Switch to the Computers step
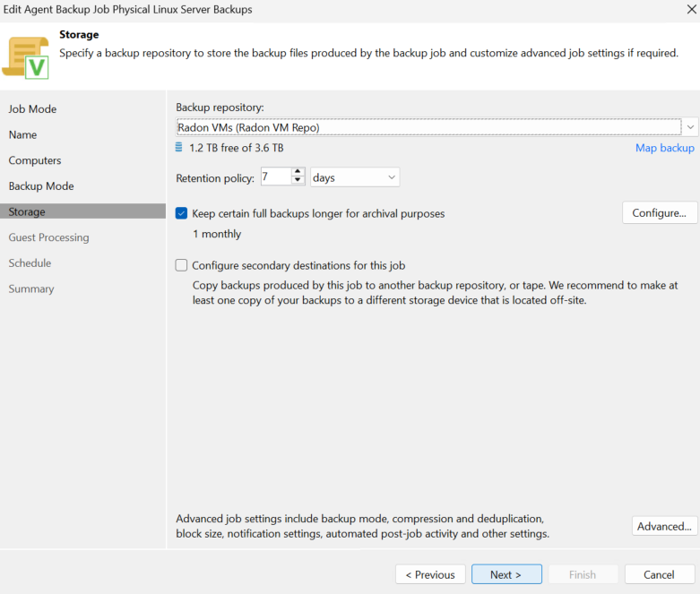Screen dimensions: 700x594 [x=35, y=160]
